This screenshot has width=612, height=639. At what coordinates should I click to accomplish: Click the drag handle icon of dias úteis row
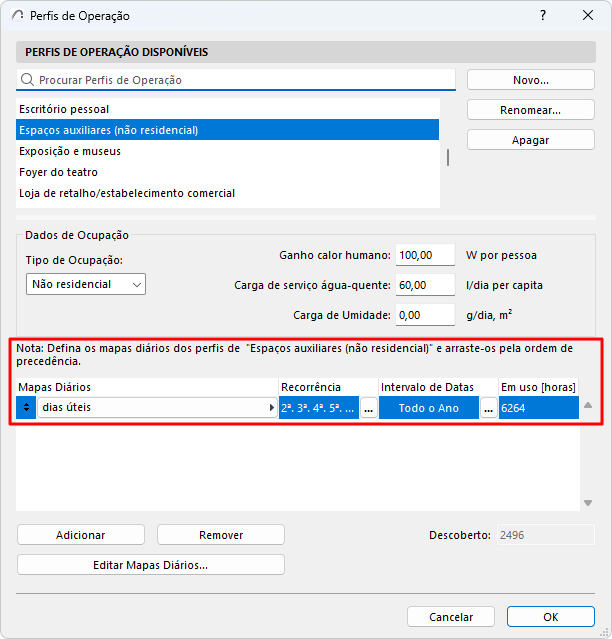[26, 407]
